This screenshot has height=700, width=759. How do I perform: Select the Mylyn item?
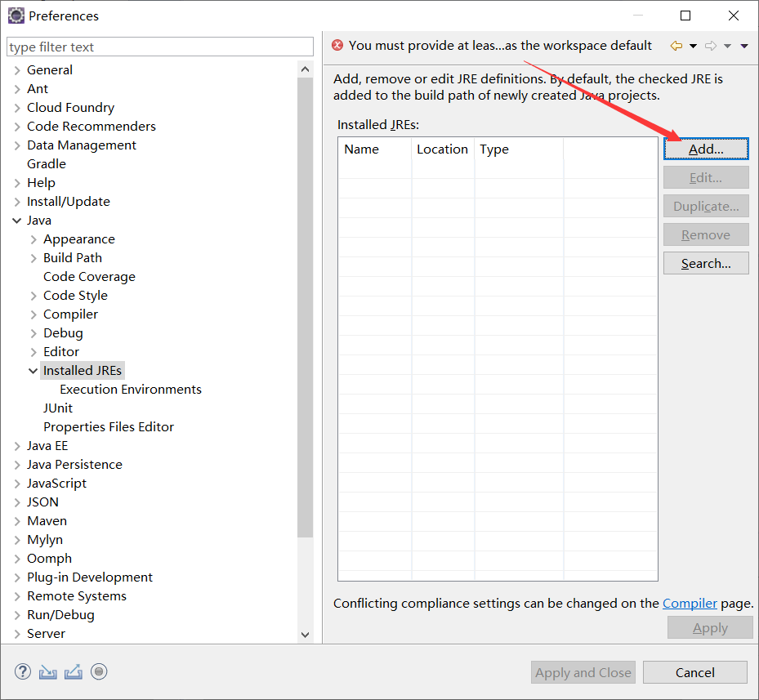click(x=45, y=540)
